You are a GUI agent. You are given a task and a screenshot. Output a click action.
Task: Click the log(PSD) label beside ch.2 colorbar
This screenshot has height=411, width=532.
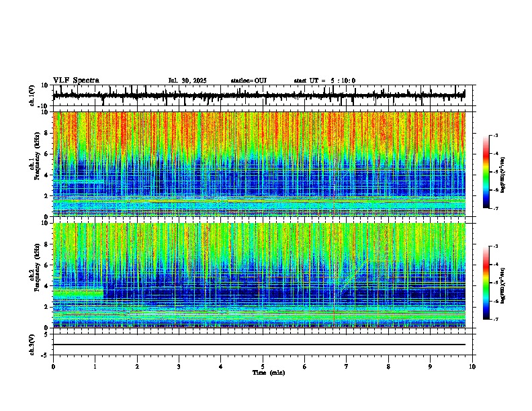pos(502,285)
